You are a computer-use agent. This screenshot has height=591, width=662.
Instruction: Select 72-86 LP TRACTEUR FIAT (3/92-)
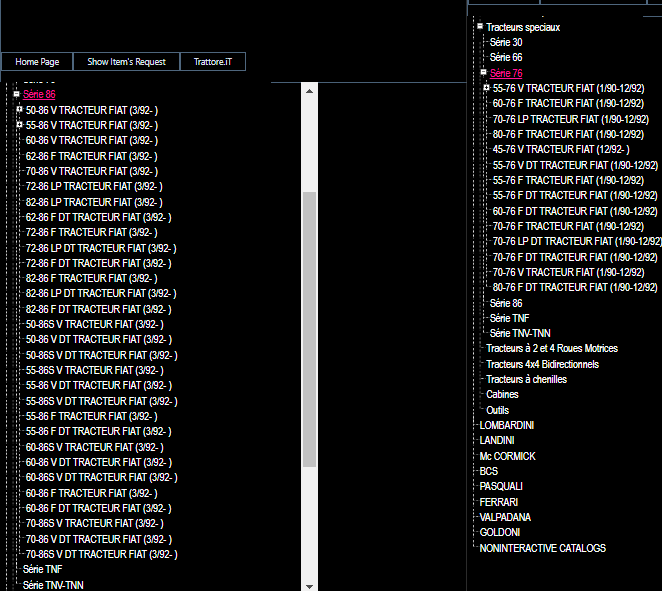click(x=94, y=186)
